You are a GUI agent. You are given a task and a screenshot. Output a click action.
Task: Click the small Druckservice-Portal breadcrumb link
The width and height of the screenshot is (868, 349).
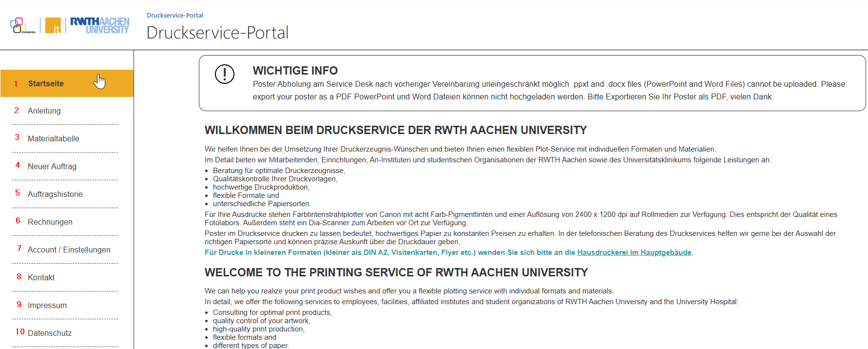pyautogui.click(x=175, y=16)
